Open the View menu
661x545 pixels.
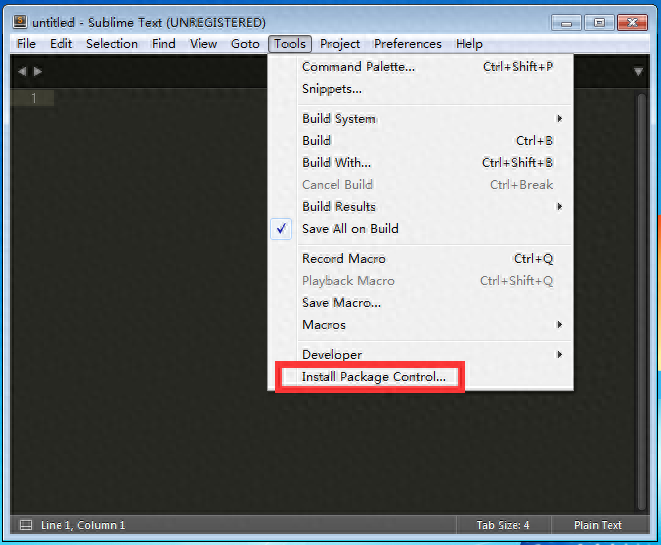point(203,44)
